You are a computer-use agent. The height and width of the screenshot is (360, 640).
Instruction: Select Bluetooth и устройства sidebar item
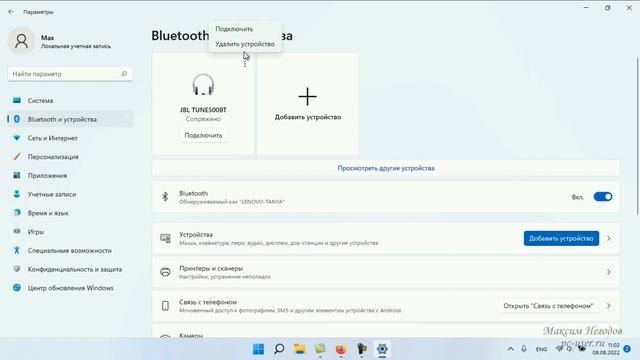[70, 119]
